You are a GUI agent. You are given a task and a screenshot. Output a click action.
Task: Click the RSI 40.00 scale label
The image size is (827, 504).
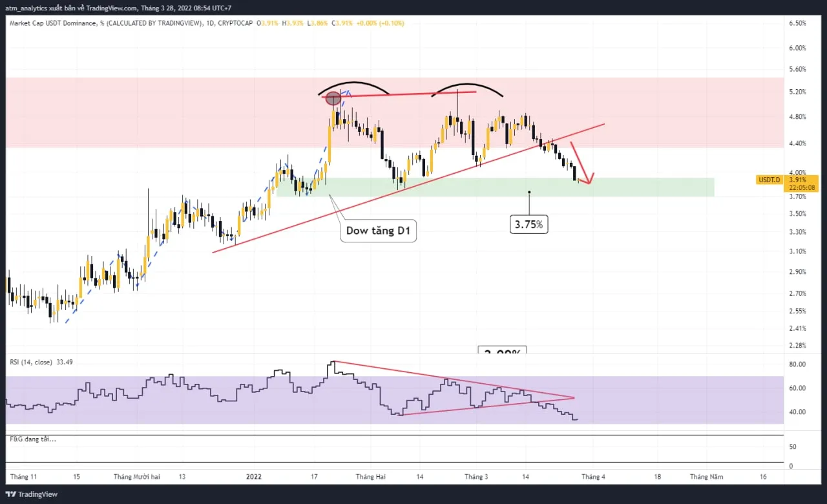tap(797, 412)
